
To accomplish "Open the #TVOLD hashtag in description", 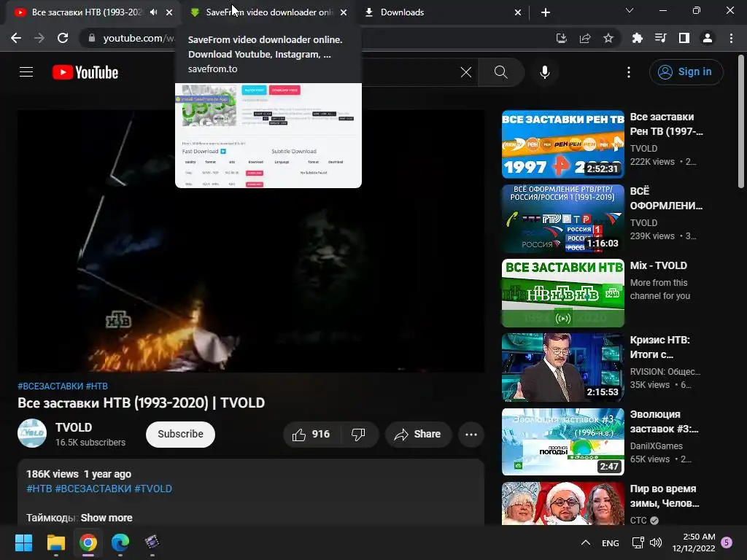I will [153, 489].
